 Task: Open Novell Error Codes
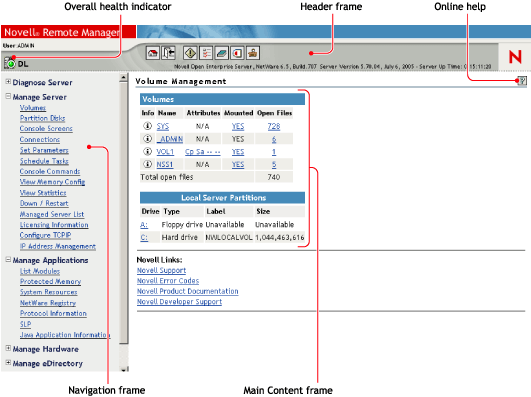point(168,281)
